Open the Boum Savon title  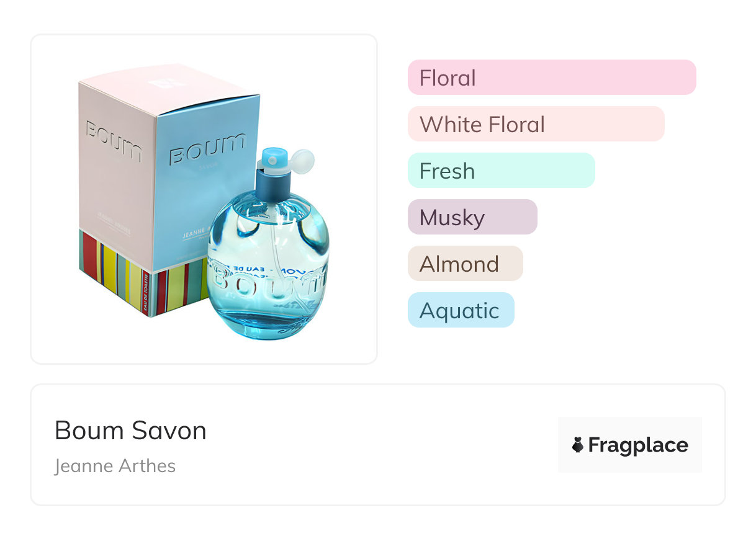pyautogui.click(x=130, y=430)
